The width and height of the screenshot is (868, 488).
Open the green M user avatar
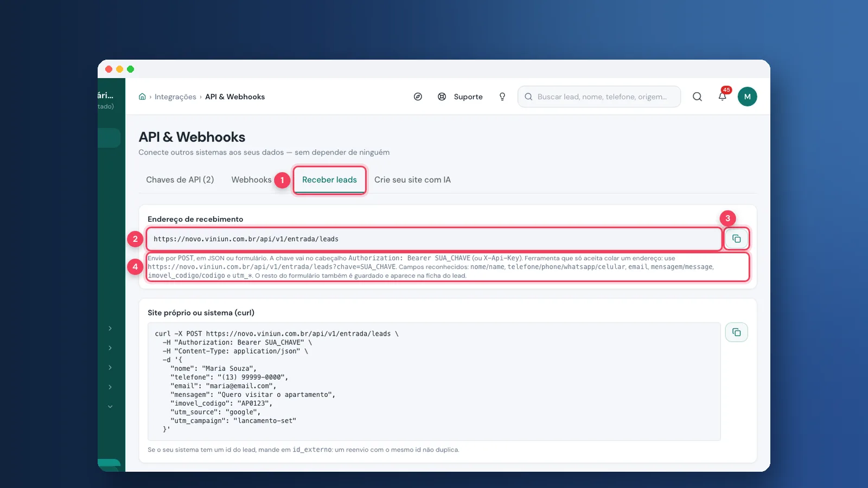pos(747,97)
